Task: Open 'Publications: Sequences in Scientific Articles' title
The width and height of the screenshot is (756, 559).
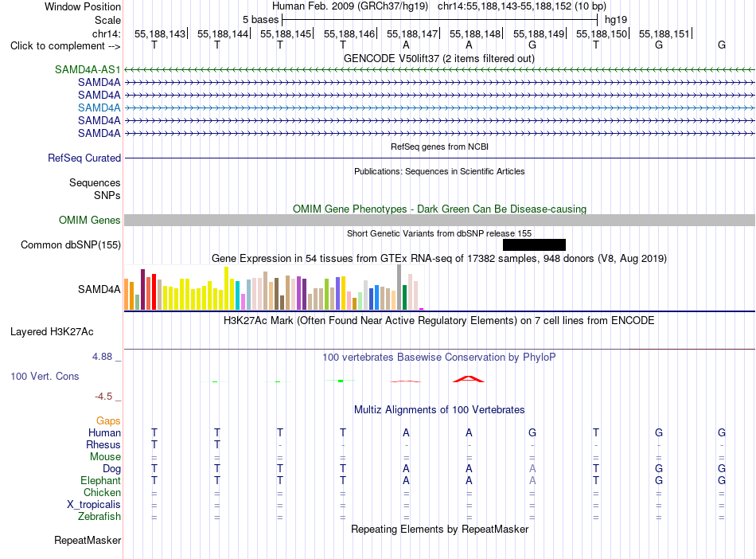Action: point(439,171)
